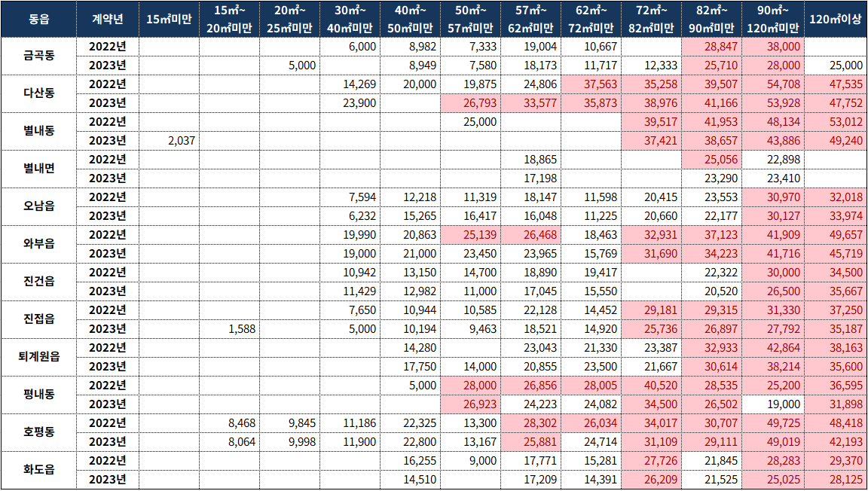Click the 진접읍 row label
The image size is (868, 491).
[x=38, y=320]
